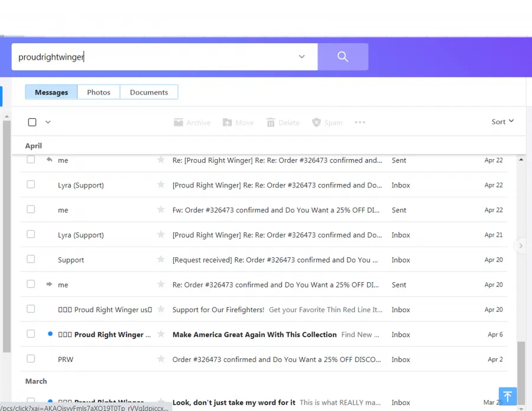The width and height of the screenshot is (532, 411).
Task: Switch to the Documents tab
Action: pos(149,92)
